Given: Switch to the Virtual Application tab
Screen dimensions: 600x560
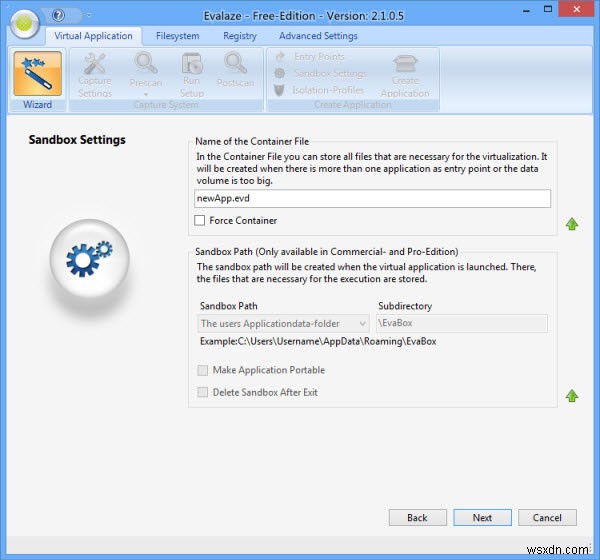Looking at the screenshot, I should 93,36.
